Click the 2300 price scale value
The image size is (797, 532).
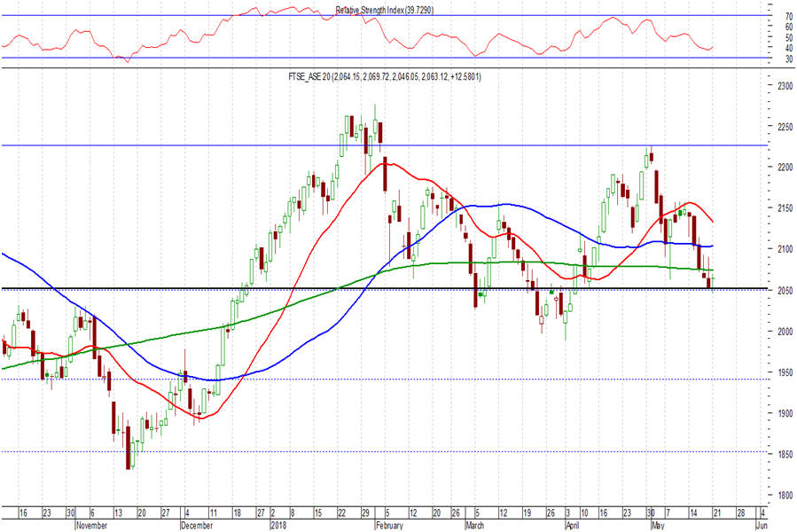coord(785,86)
